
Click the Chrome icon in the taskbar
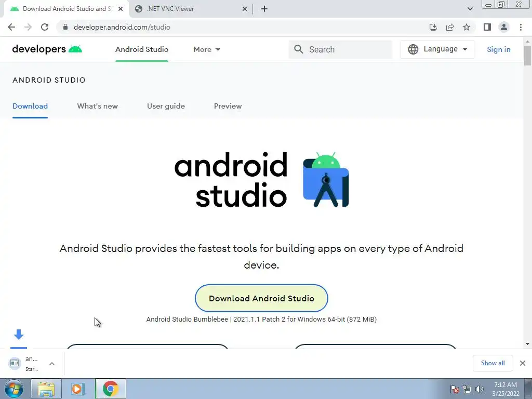point(111,389)
